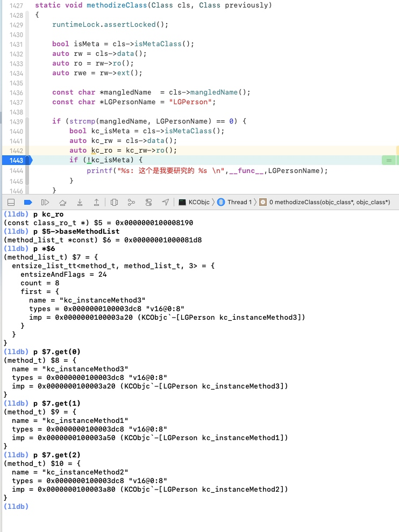Viewport: 399px width, 532px height.
Task: Click 'p $7.get(1)' console command
Action: 56,404
